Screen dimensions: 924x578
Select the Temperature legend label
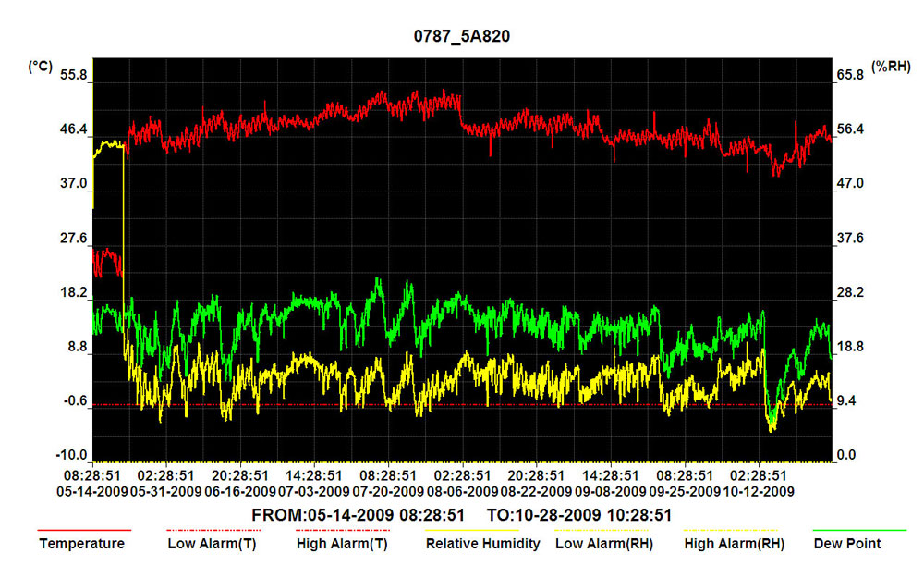click(82, 544)
